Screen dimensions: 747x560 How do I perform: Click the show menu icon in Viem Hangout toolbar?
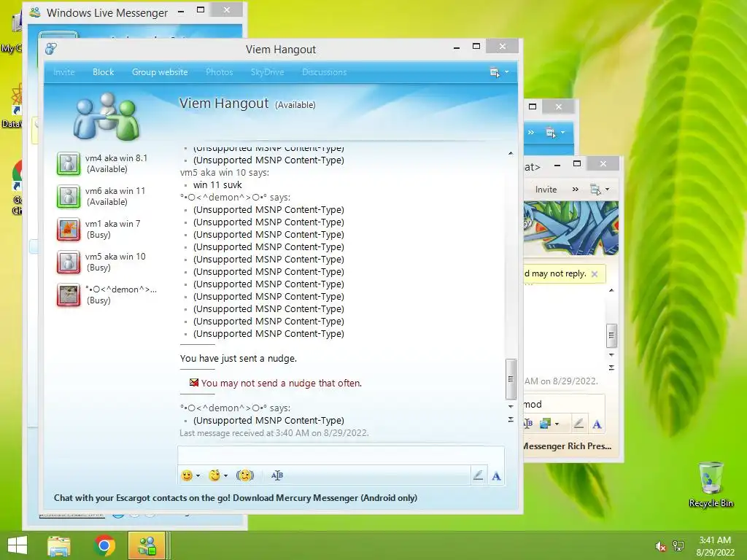pos(495,72)
